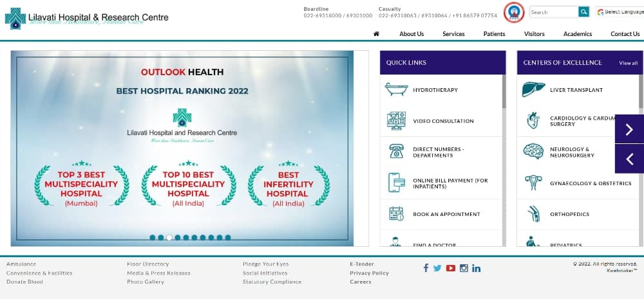This screenshot has width=644, height=299.
Task: Click inside the Search input field
Action: coord(554,12)
